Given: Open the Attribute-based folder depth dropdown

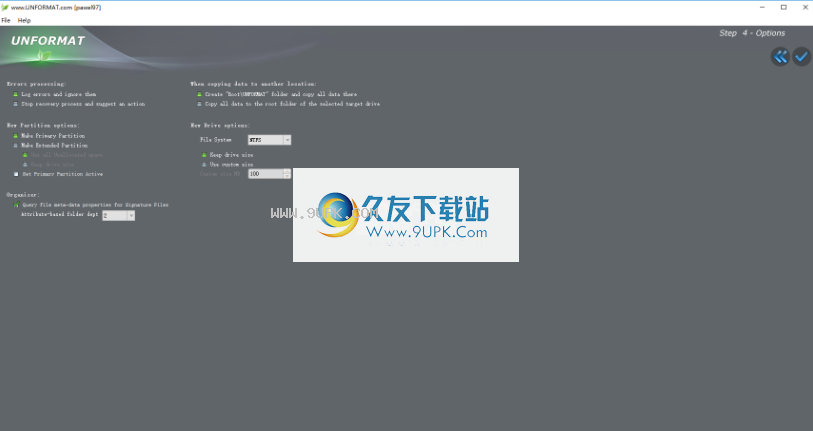Looking at the screenshot, I should [x=119, y=215].
